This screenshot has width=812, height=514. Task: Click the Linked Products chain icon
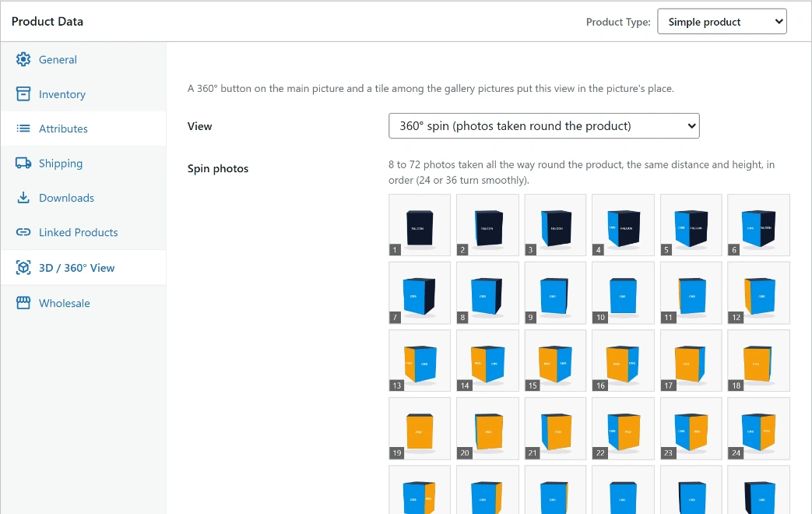point(23,232)
